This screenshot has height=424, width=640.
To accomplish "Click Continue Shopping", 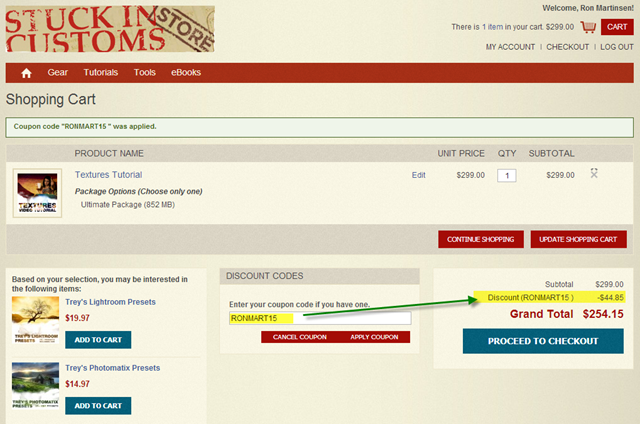I will click(x=481, y=239).
